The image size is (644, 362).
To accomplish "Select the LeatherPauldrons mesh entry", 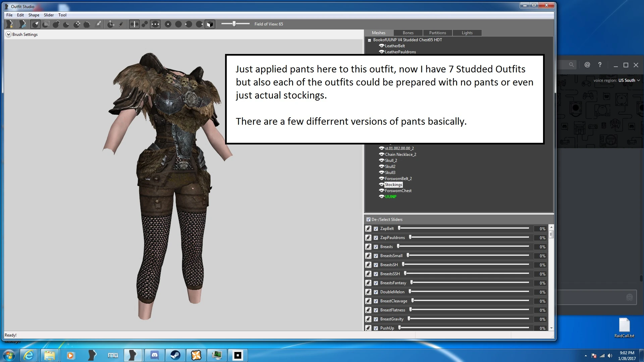I will (400, 52).
